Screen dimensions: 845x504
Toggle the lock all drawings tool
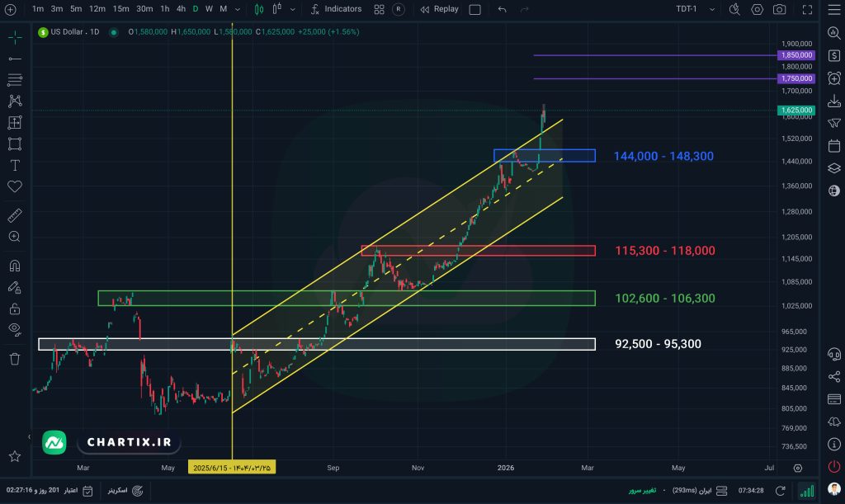point(14,309)
